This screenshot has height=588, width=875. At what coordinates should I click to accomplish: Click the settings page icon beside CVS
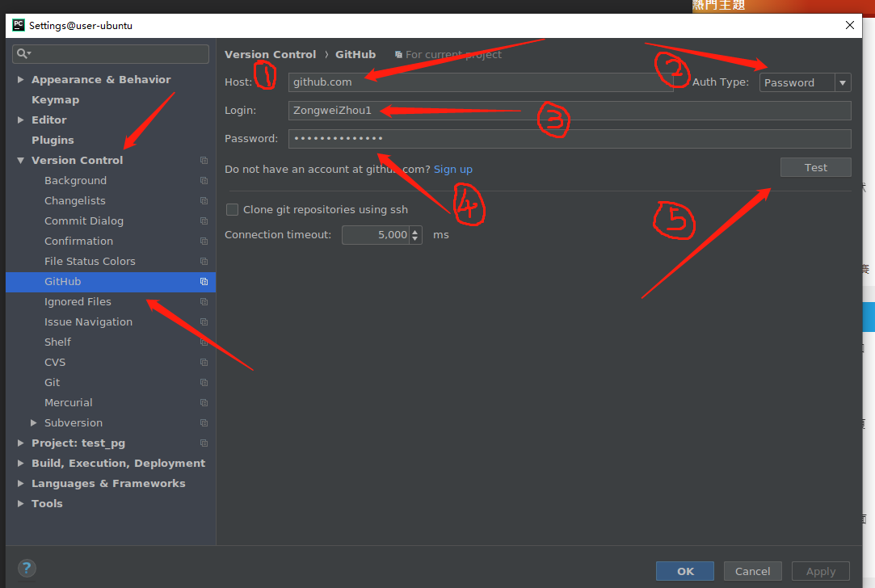pos(204,362)
